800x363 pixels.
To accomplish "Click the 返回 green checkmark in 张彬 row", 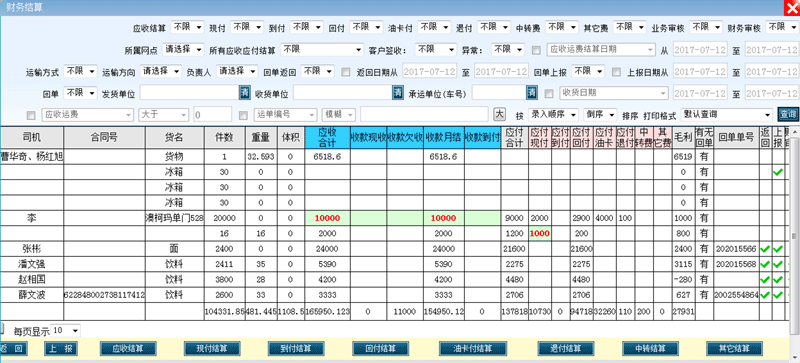I will point(765,249).
